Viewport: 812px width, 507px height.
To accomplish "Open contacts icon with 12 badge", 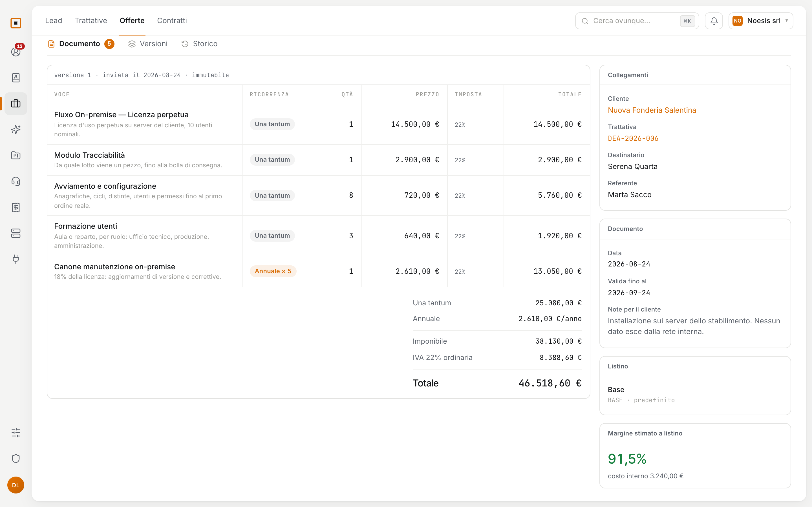I will click(x=16, y=52).
